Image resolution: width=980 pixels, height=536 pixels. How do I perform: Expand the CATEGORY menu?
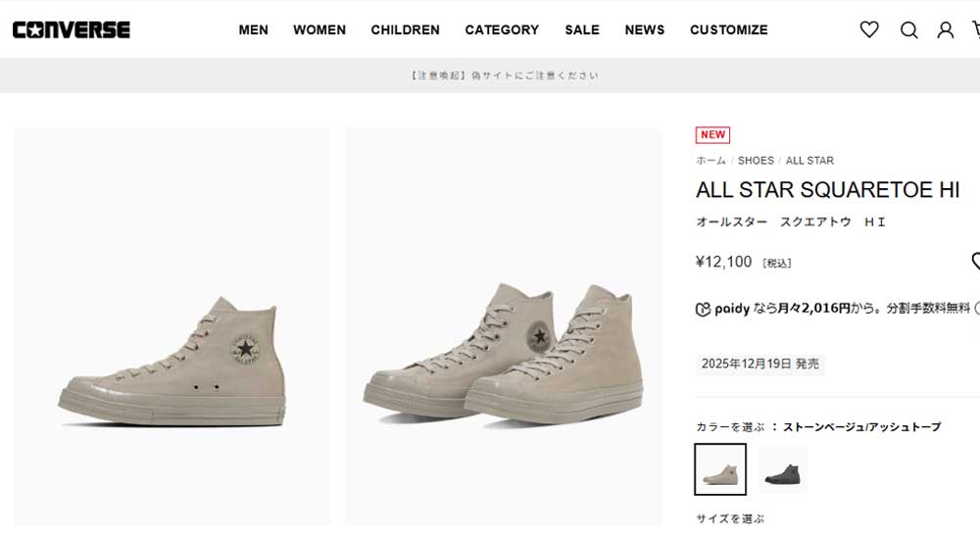[x=502, y=29]
